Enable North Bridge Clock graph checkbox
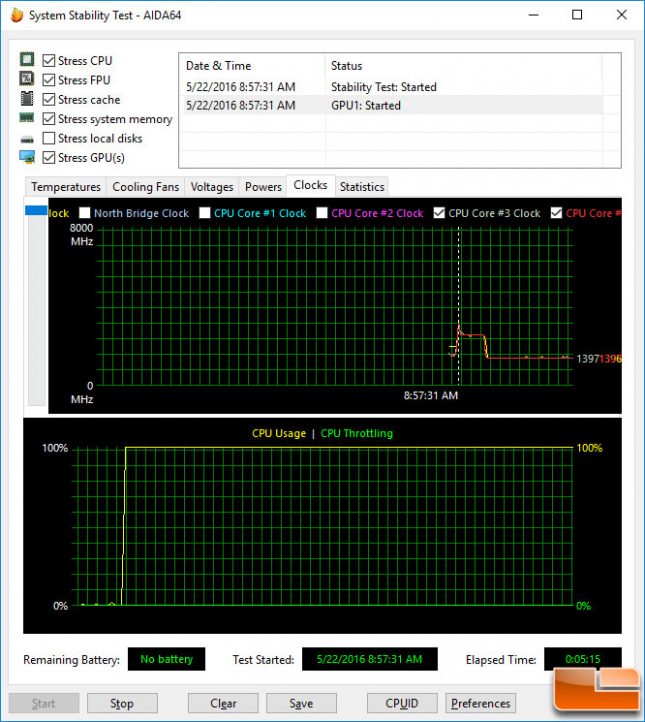The height and width of the screenshot is (722, 645). (x=85, y=213)
